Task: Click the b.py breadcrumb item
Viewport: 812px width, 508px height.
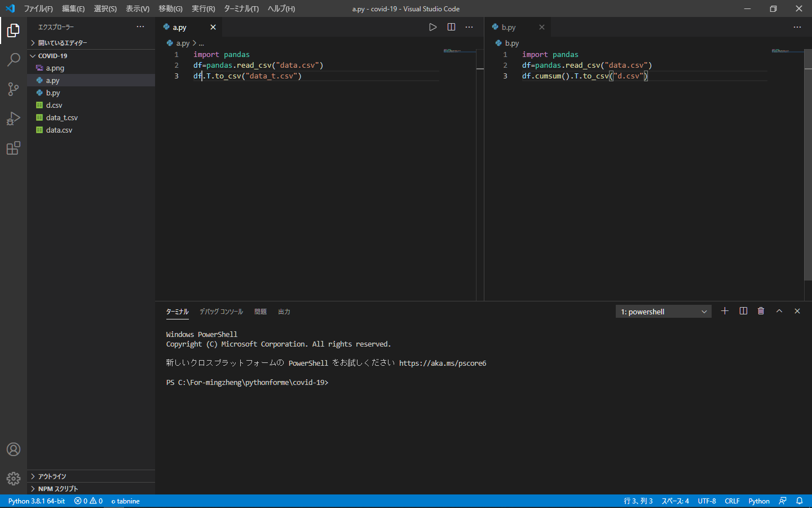Action: tap(507, 43)
